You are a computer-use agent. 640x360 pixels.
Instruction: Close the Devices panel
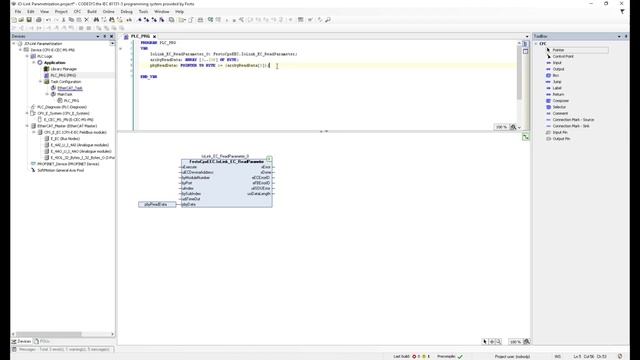tap(111, 36)
